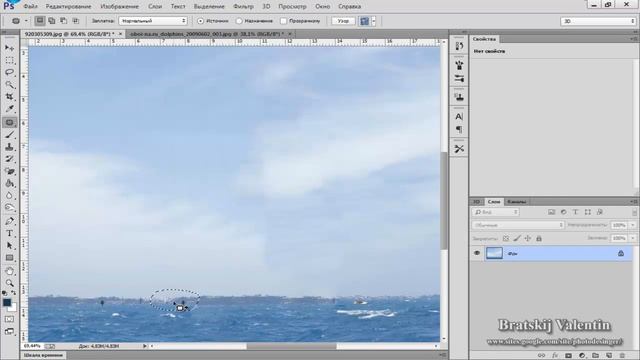Select the Quick Selection tool

click(x=9, y=84)
